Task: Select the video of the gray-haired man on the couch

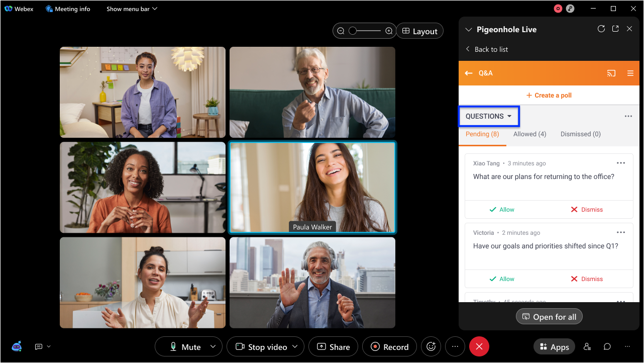Action: point(312,93)
